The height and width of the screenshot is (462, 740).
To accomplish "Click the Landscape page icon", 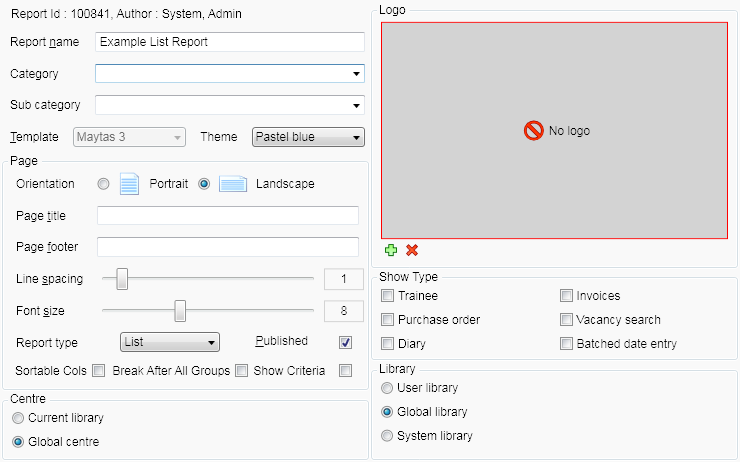I will [x=233, y=184].
